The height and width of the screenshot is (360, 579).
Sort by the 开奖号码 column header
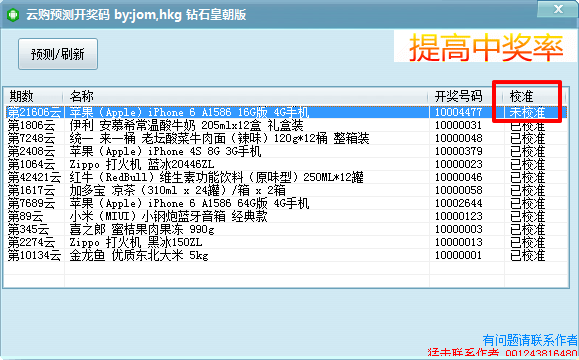tap(466, 96)
